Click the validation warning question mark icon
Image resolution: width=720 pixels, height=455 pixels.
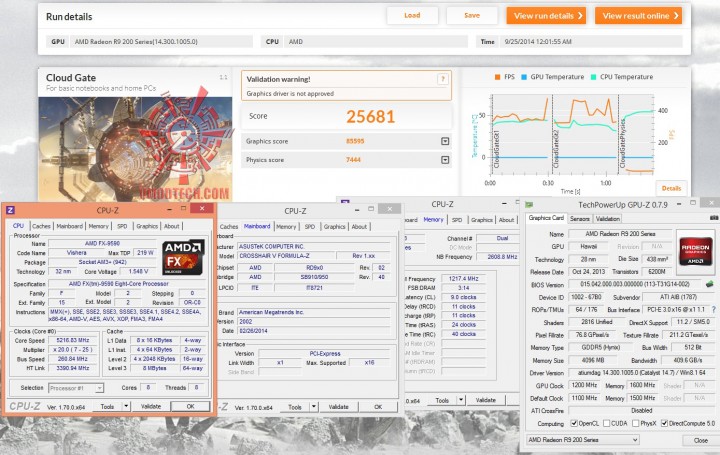pos(443,79)
